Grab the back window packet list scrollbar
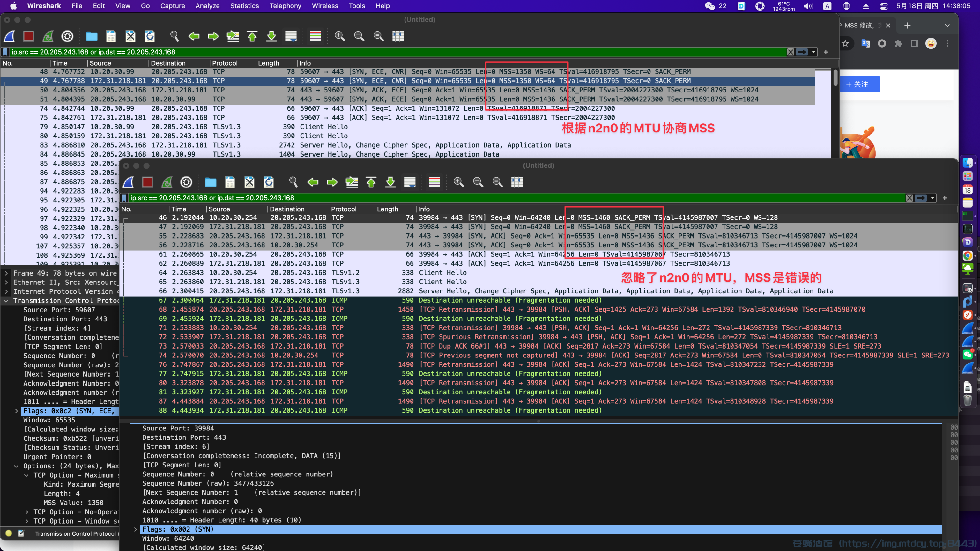The width and height of the screenshot is (980, 551). coord(835,77)
